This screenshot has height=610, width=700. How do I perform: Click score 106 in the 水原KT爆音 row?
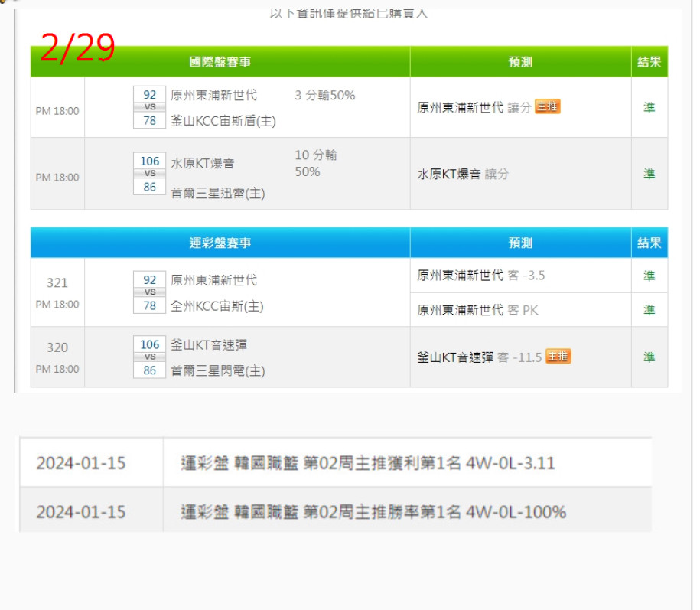(x=150, y=161)
